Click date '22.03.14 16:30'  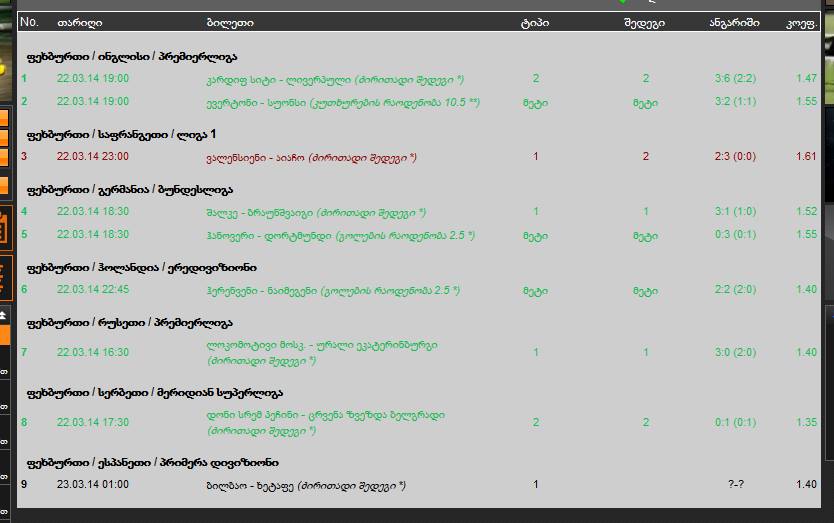pos(93,352)
